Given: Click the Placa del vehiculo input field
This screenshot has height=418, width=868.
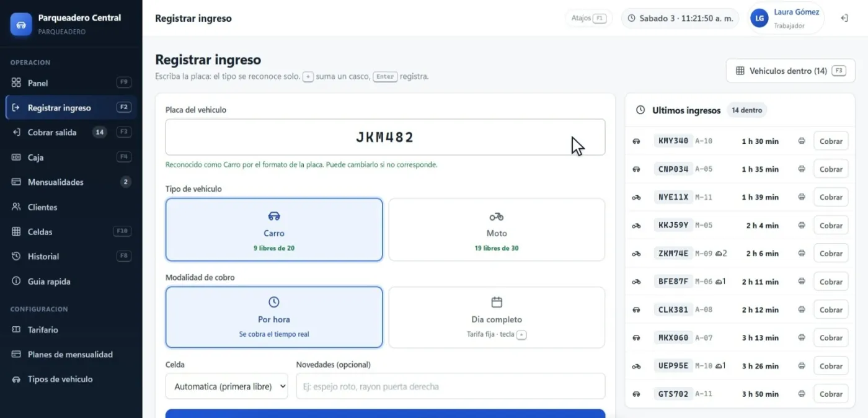Looking at the screenshot, I should [385, 137].
